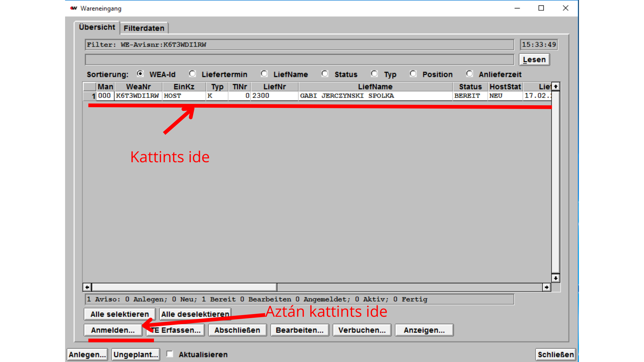
Task: Select row with WeaNr K6T3WDI1RW
Action: [x=138, y=96]
